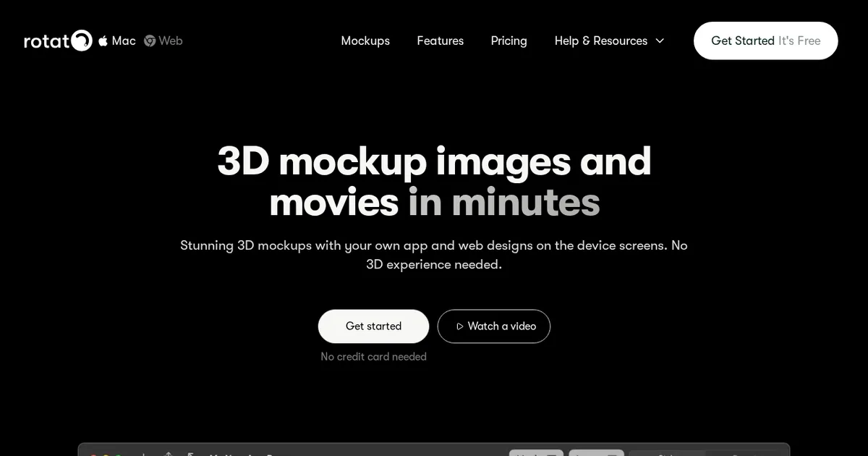This screenshot has height=456, width=868.
Task: Click the 'No credit card needed' text
Action: (x=373, y=357)
